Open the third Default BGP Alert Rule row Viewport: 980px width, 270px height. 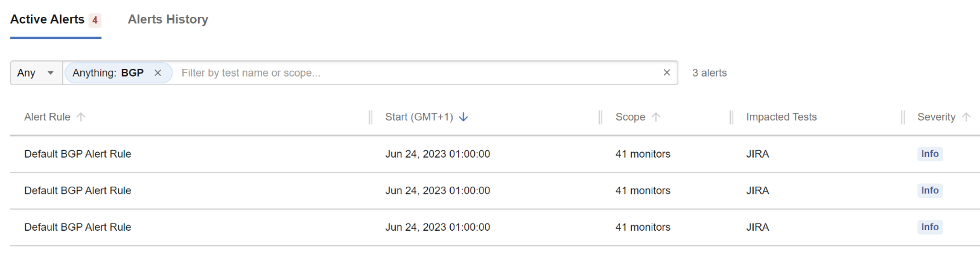pyautogui.click(x=495, y=227)
